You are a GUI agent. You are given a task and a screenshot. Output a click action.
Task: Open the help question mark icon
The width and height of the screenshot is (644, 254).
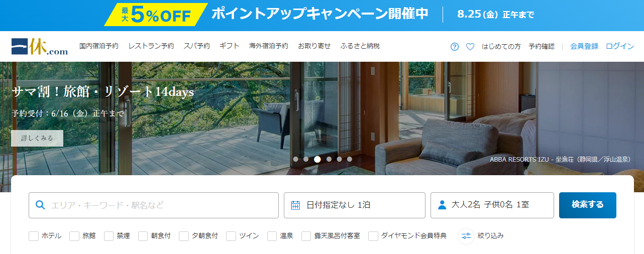tap(455, 47)
